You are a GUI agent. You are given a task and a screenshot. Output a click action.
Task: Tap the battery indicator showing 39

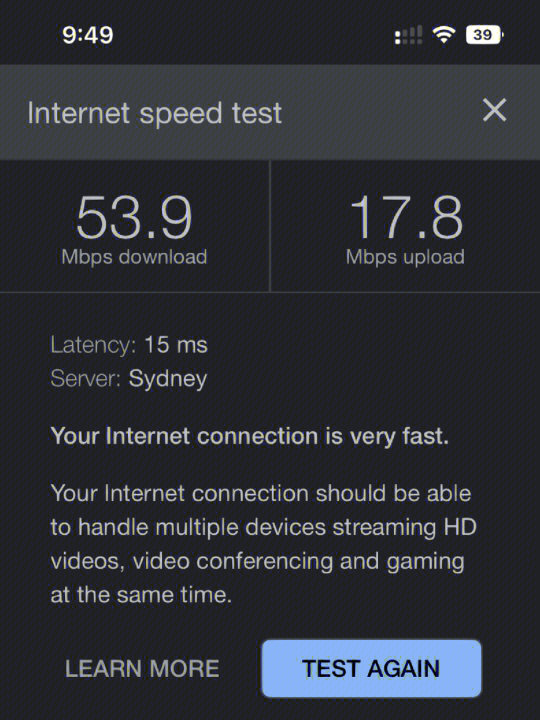click(484, 34)
